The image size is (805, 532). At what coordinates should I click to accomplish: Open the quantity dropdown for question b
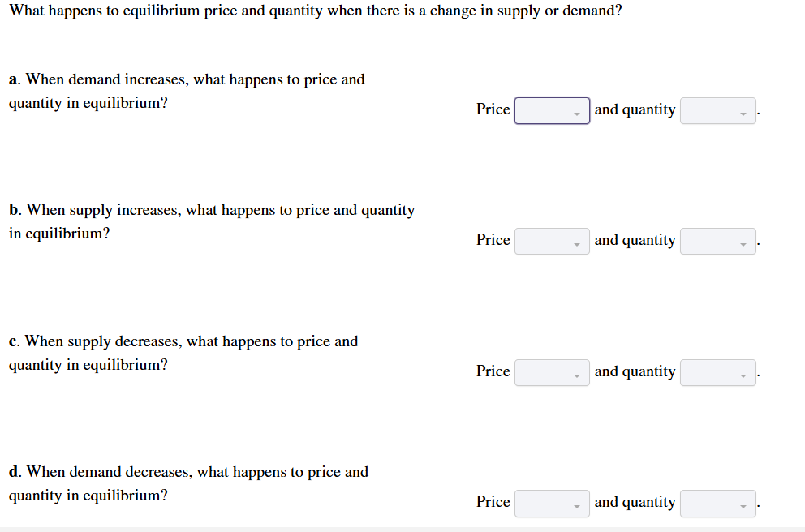pyautogui.click(x=717, y=241)
